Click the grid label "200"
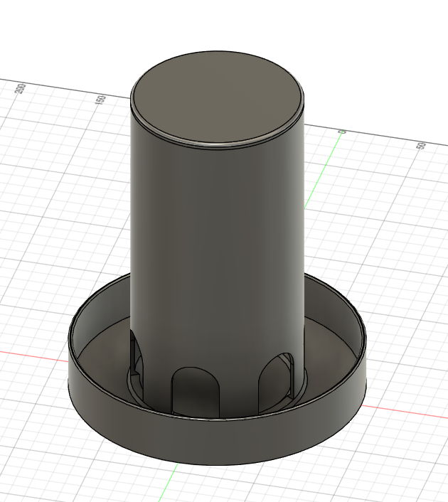 pos(20,89)
